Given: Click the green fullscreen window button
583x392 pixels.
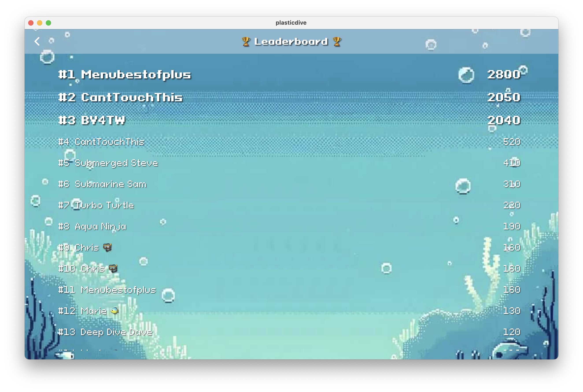Looking at the screenshot, I should [x=48, y=23].
